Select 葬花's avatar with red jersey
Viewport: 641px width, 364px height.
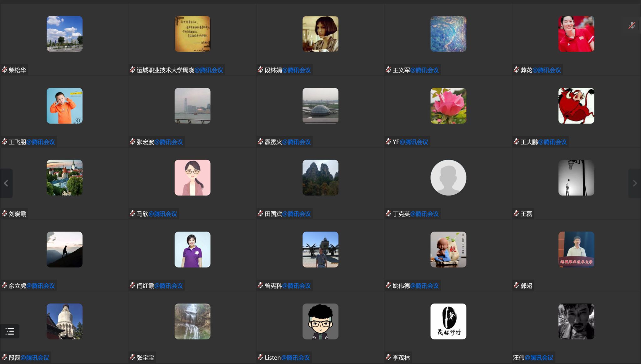pos(576,34)
